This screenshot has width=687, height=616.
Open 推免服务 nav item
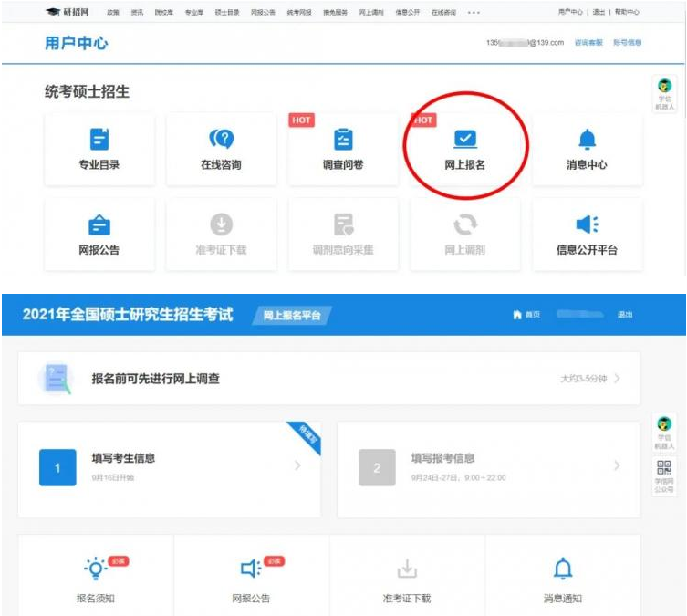(x=335, y=12)
